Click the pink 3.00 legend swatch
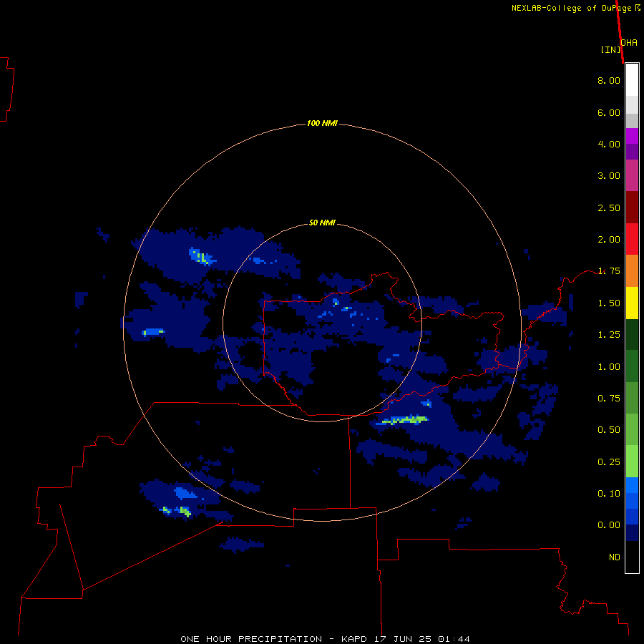 click(x=632, y=175)
